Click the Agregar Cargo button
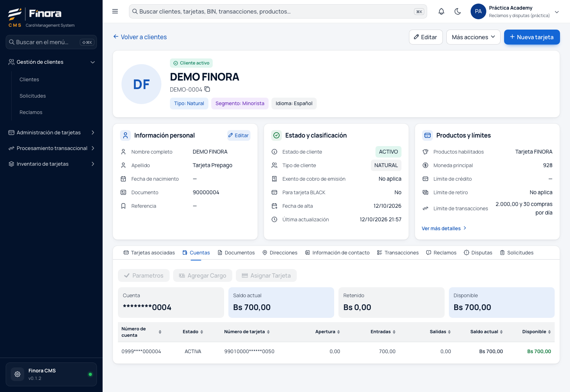 203,275
